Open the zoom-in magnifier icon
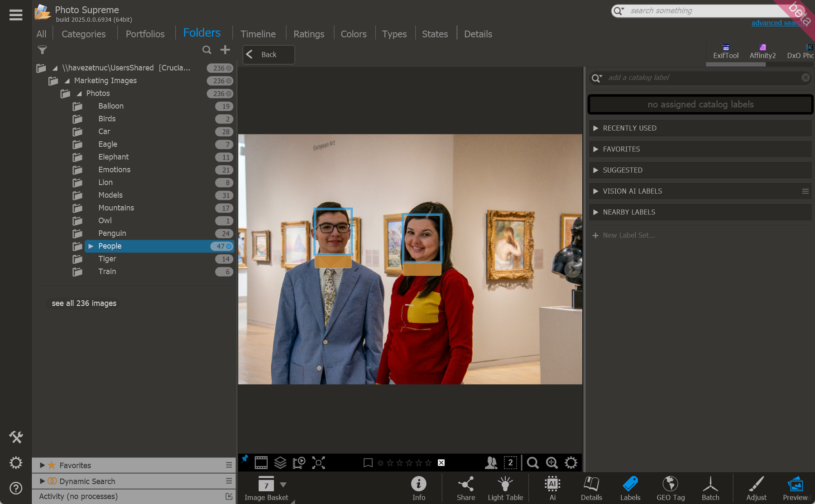This screenshot has width=815, height=504. click(x=552, y=462)
